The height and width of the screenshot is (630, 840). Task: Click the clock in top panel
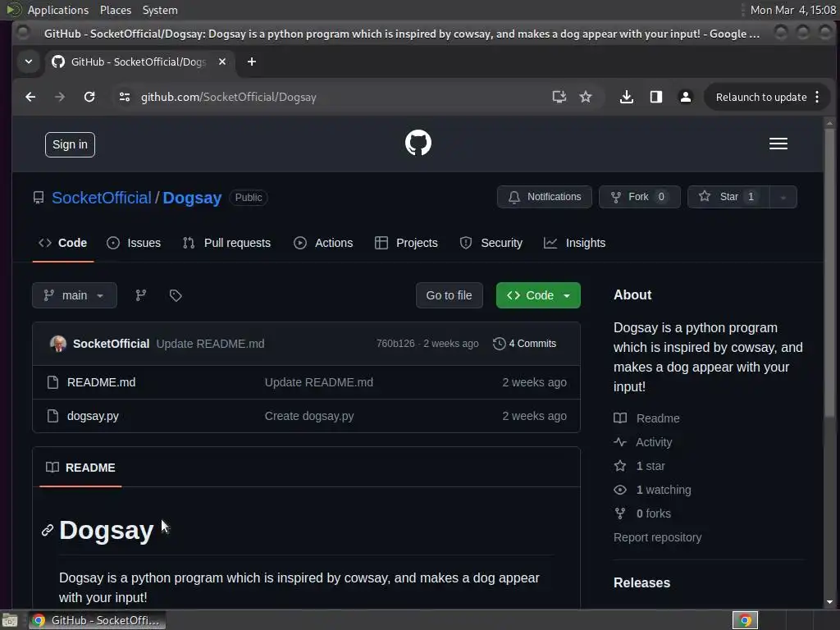coord(793,10)
